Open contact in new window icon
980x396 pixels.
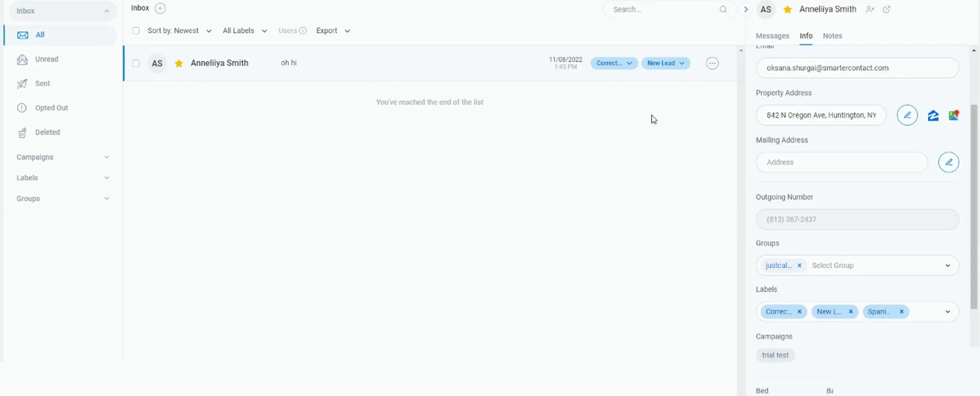(x=887, y=9)
